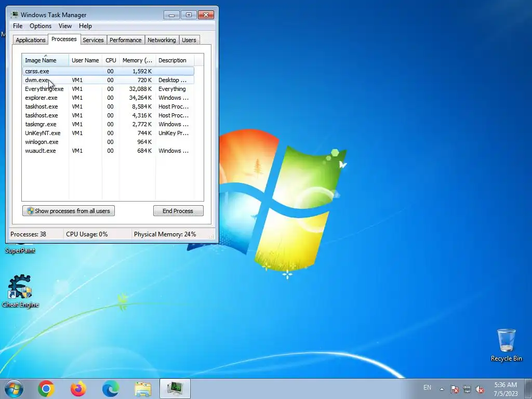This screenshot has width=532, height=399.
Task: Open the File menu
Action: tap(18, 26)
